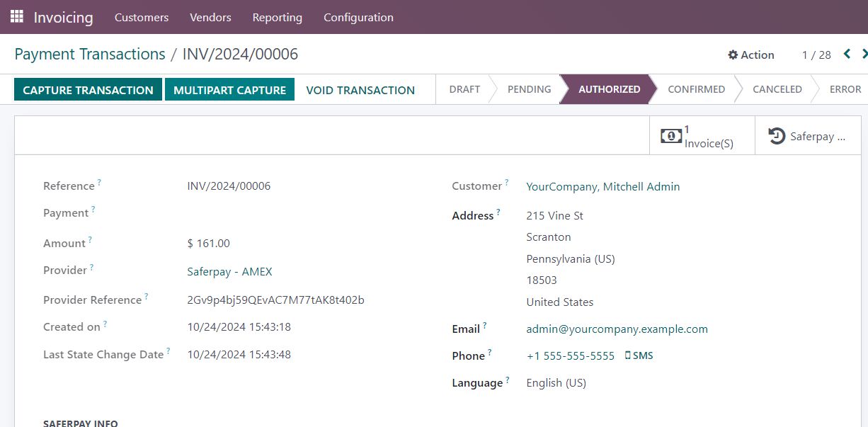This screenshot has width=868, height=427.
Task: Click help tooltip icon beside Provider Reference
Action: point(147,297)
